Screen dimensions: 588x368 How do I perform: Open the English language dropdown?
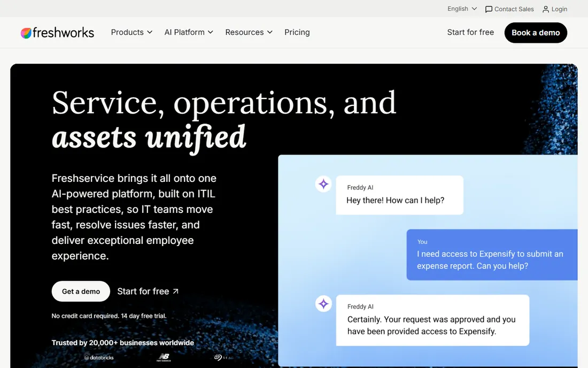(462, 9)
